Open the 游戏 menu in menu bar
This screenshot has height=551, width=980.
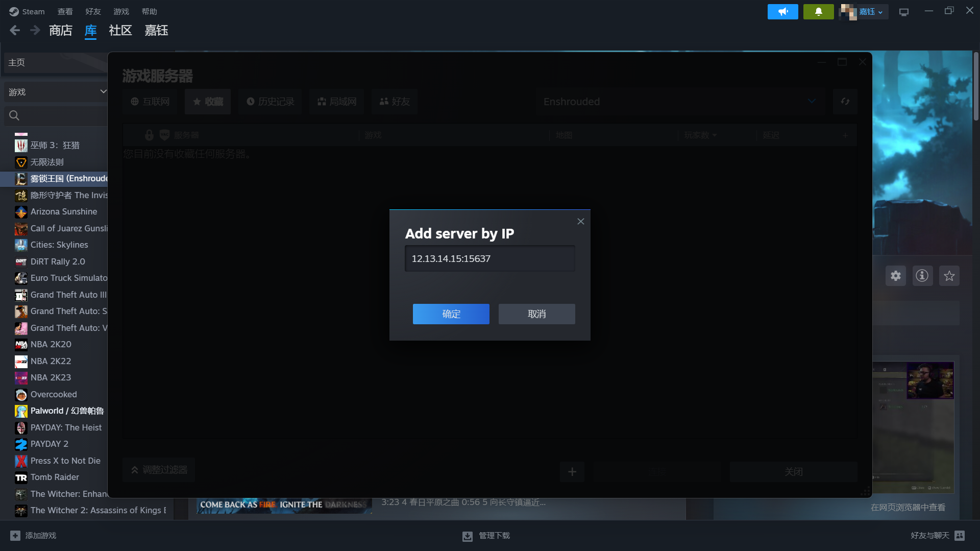[x=121, y=11]
